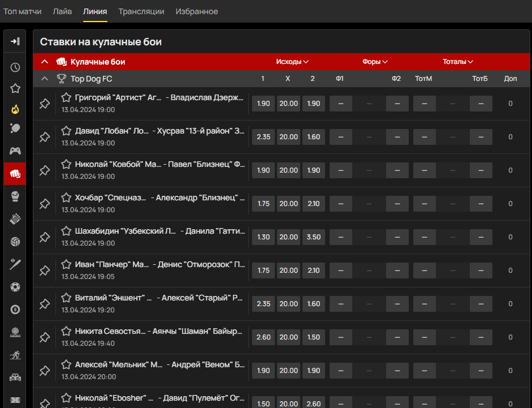Viewport: 532px width, 408px height.
Task: Open the Тоталы dropdown
Action: (458, 62)
